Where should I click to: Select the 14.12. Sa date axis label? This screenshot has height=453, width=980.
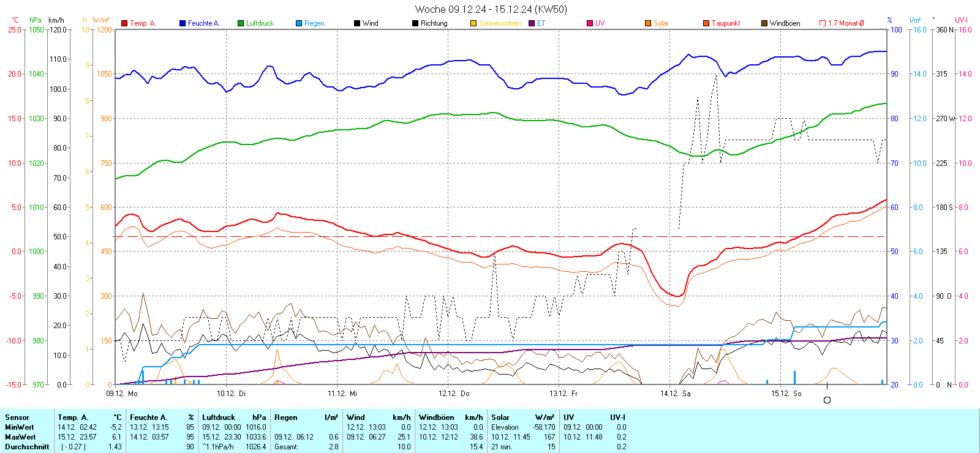pos(675,394)
